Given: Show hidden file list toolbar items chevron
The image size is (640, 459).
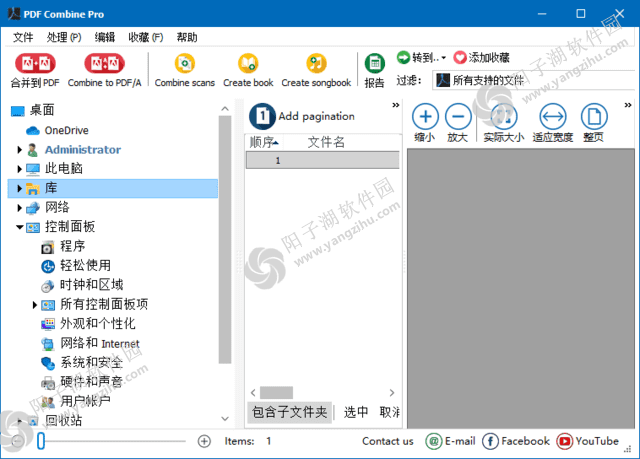Looking at the screenshot, I should [396, 105].
